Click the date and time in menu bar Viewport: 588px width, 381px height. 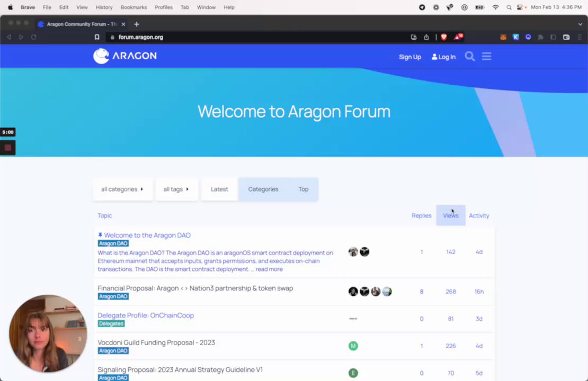point(556,7)
